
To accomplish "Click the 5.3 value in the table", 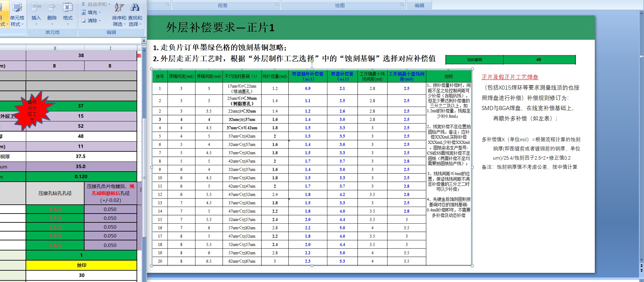I will (342, 261).
